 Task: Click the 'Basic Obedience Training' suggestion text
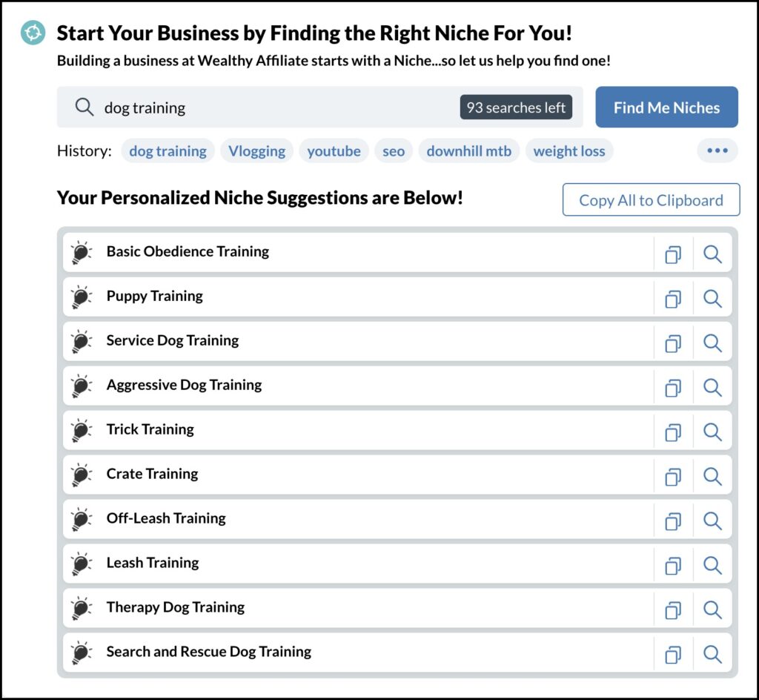pos(188,251)
